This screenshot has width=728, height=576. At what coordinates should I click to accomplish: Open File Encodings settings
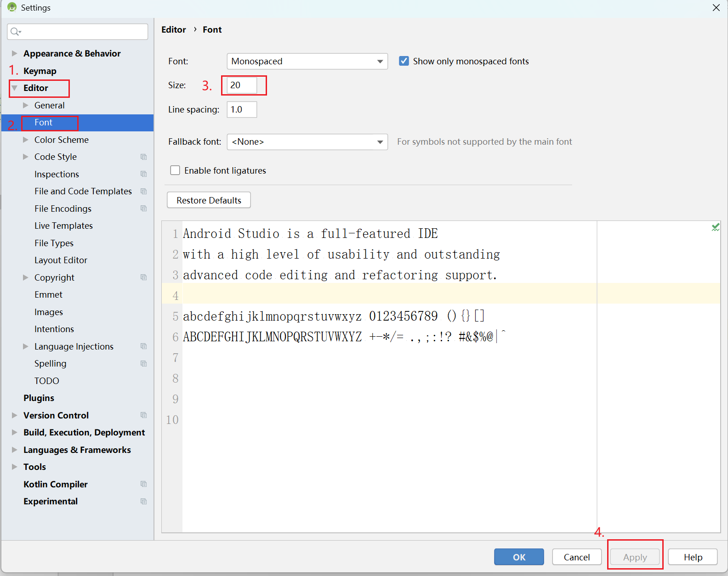[x=63, y=209]
